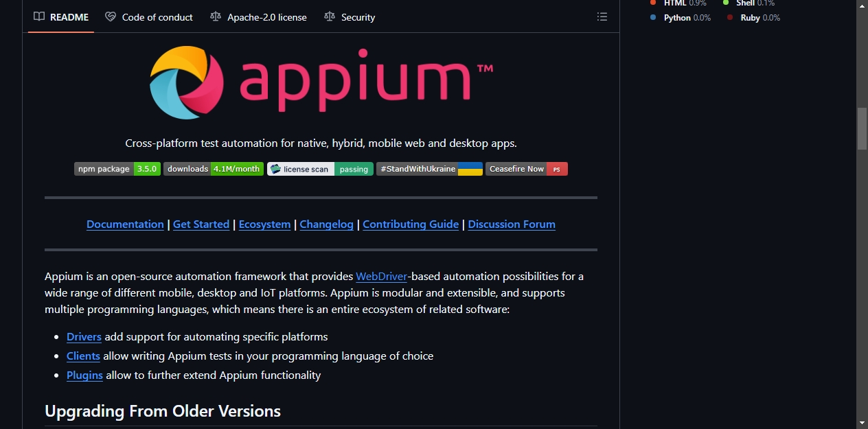Image resolution: width=868 pixels, height=429 pixels.
Task: Switch to the Security tab
Action: 350,17
